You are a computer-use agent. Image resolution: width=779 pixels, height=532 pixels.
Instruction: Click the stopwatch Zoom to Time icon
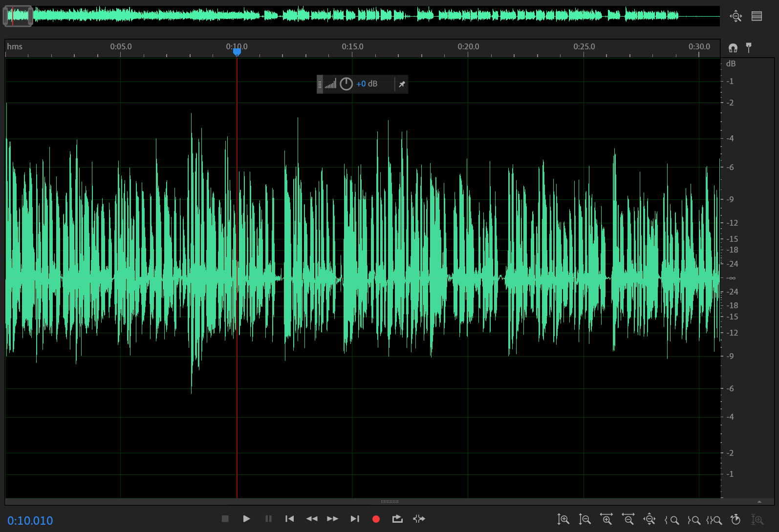coord(736,519)
